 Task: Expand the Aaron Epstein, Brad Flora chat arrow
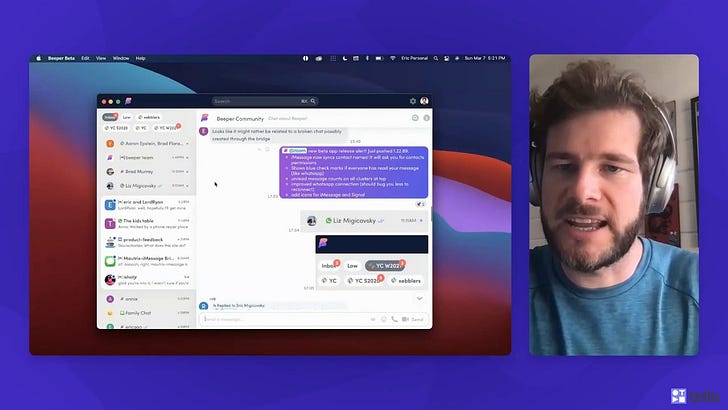187,144
